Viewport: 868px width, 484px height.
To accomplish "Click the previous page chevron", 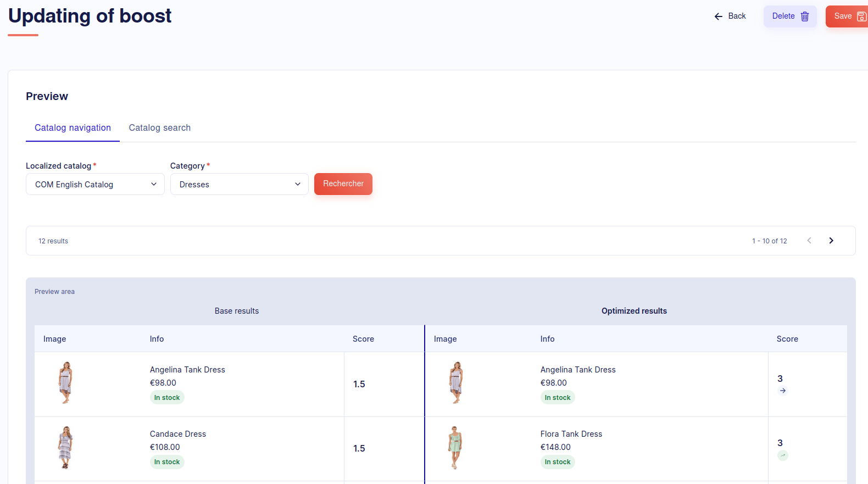I will pyautogui.click(x=809, y=241).
